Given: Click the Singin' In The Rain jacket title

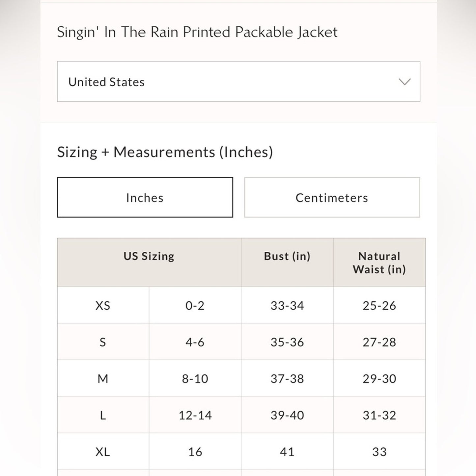Looking at the screenshot, I should [198, 32].
